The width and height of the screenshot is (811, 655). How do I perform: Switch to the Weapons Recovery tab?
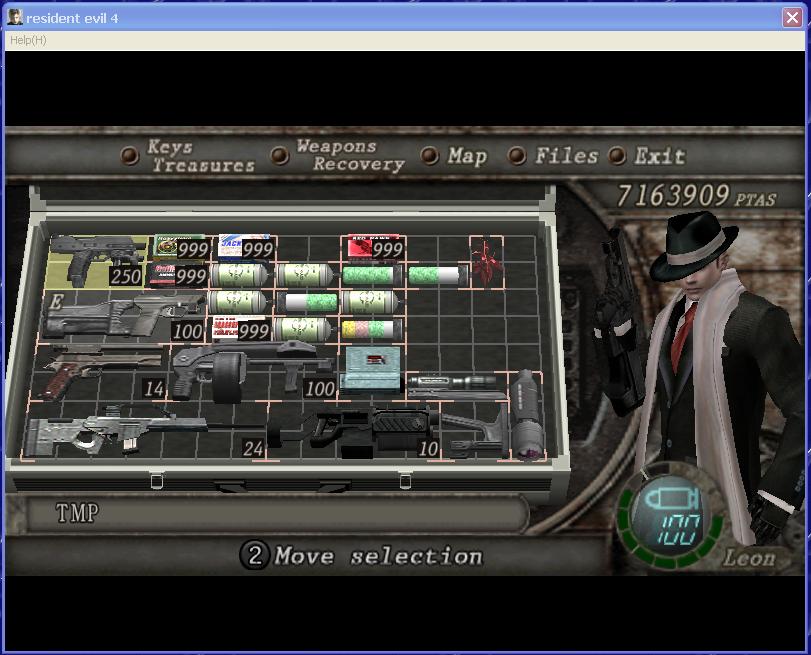pyautogui.click(x=337, y=155)
